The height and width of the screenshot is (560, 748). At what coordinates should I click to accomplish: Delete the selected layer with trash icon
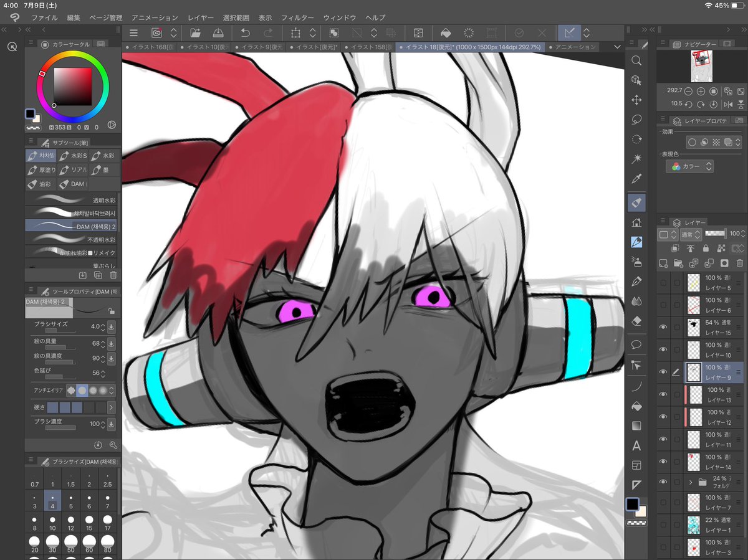tap(740, 263)
